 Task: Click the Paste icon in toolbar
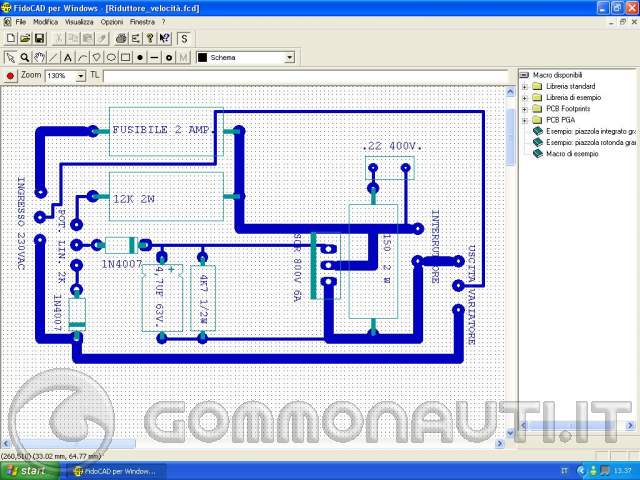[87, 38]
